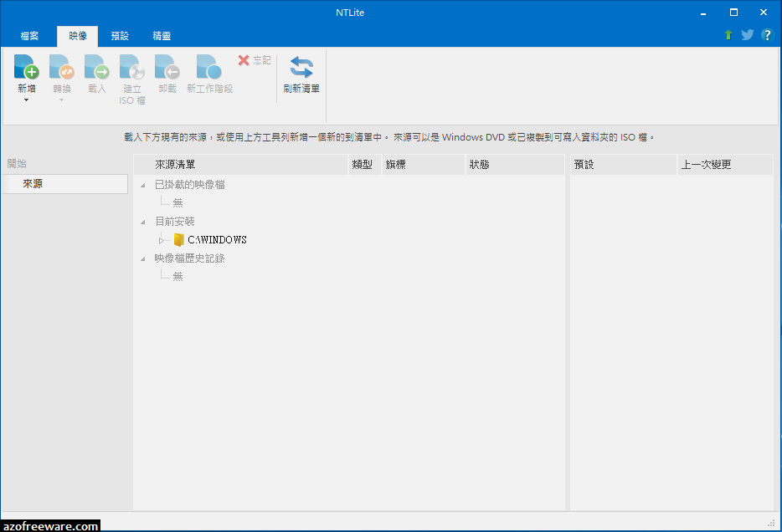This screenshot has width=782, height=532.
Task: Switch to the 映像 tab
Action: coord(77,36)
